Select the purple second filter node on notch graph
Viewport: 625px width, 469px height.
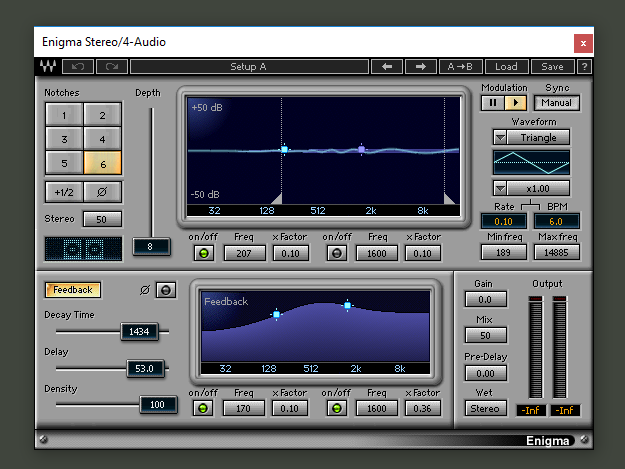(x=361, y=149)
